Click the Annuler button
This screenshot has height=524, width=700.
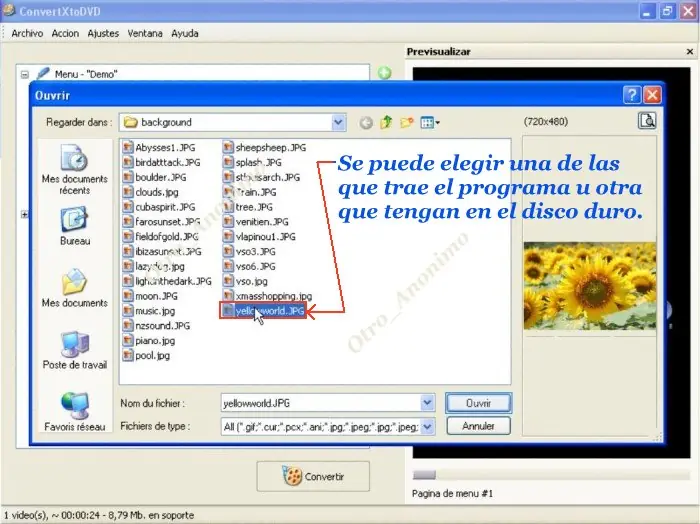click(x=478, y=426)
